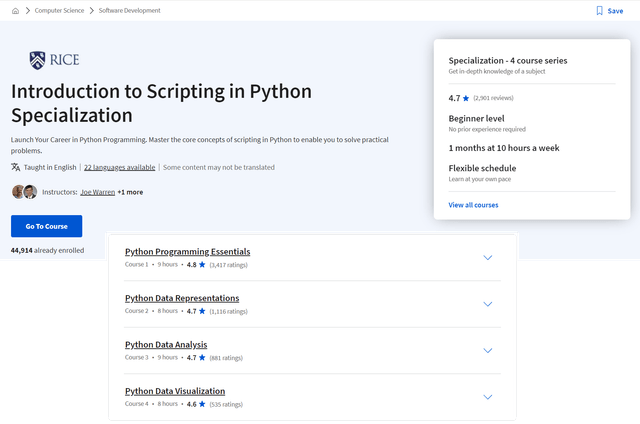The height and width of the screenshot is (424, 640).
Task: Open the Computer Science breadcrumb
Action: (57, 11)
